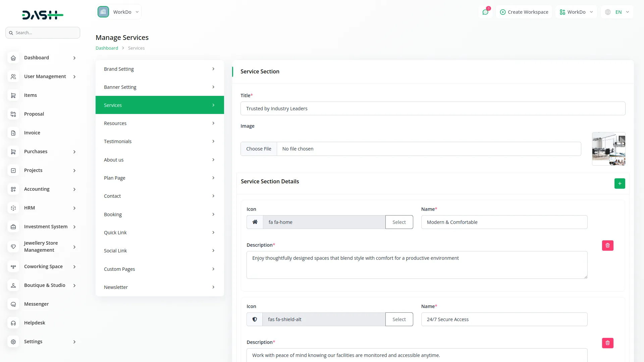
Task: Click the Dashboard breadcrumb link
Action: pos(107,48)
